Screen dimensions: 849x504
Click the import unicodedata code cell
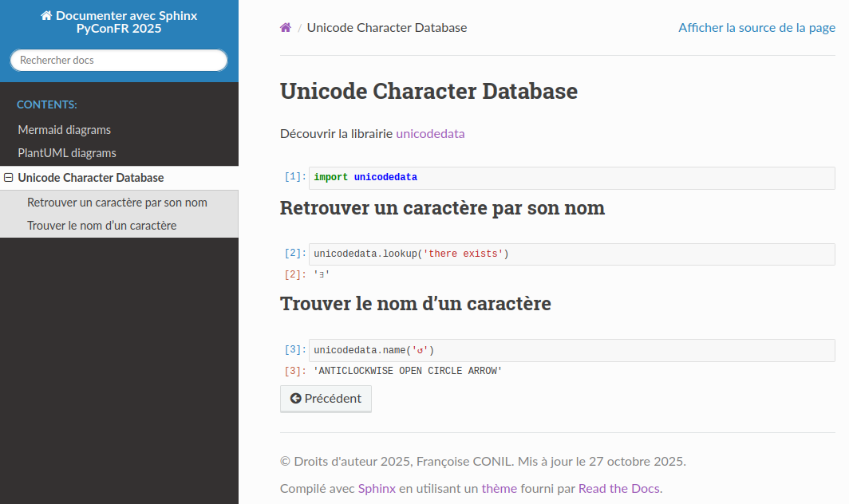(571, 178)
